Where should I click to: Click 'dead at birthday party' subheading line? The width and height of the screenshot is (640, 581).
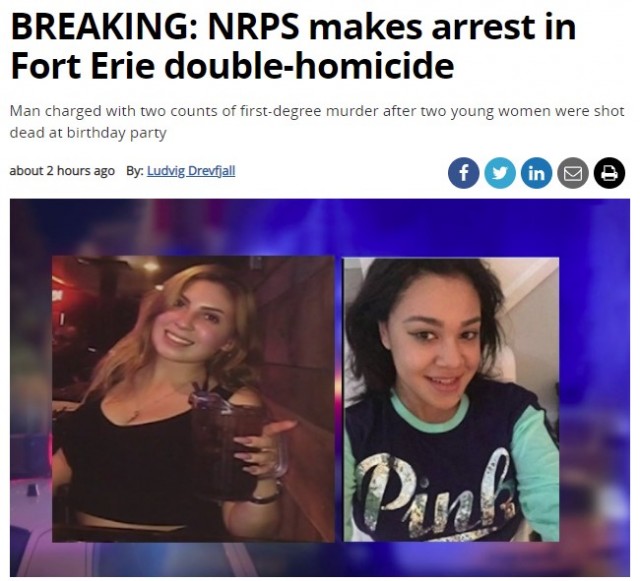pos(88,133)
